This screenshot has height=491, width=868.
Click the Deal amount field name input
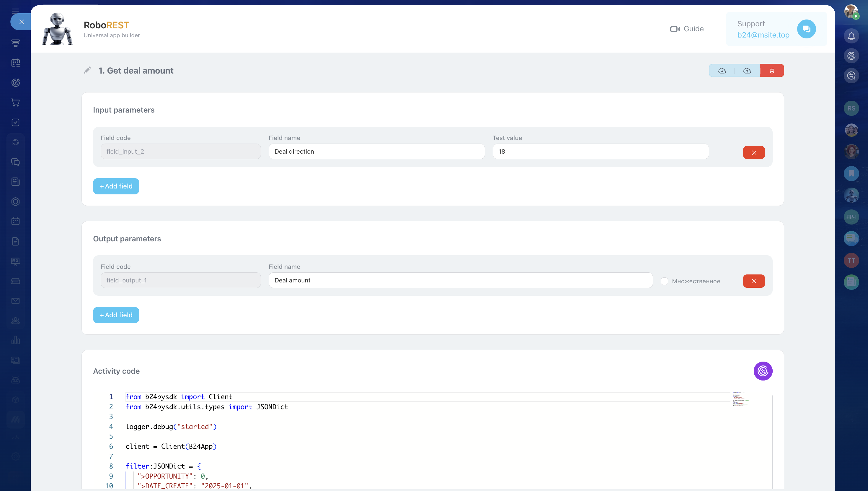tap(460, 281)
